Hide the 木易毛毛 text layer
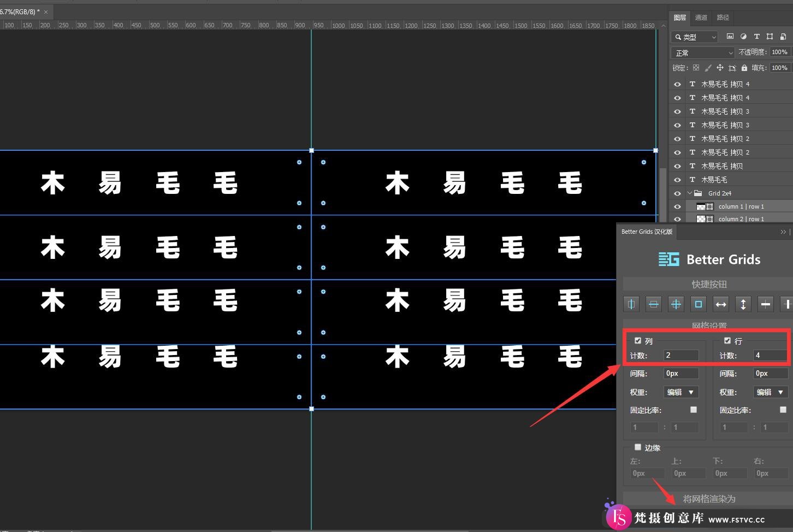Viewport: 793px width, 532px height. (677, 180)
